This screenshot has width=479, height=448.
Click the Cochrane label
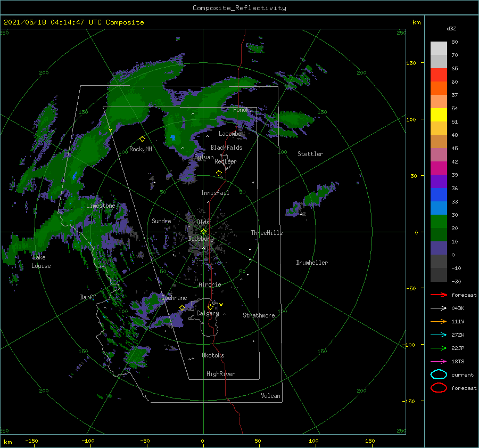click(x=174, y=298)
